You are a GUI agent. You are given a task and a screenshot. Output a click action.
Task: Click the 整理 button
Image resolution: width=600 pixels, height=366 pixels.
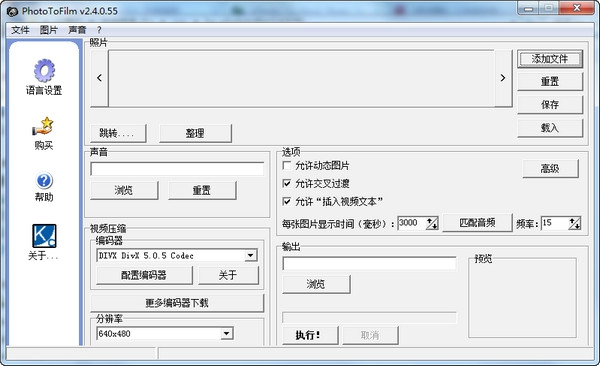point(195,133)
